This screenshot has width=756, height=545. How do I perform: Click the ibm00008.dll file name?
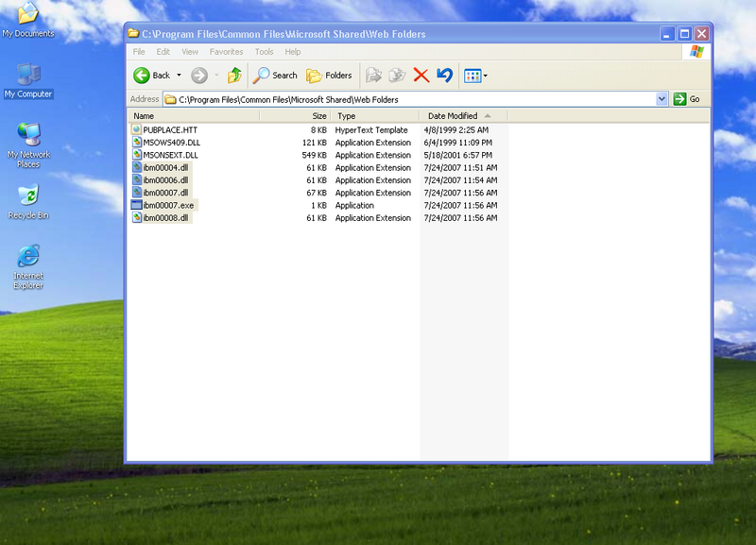(166, 218)
